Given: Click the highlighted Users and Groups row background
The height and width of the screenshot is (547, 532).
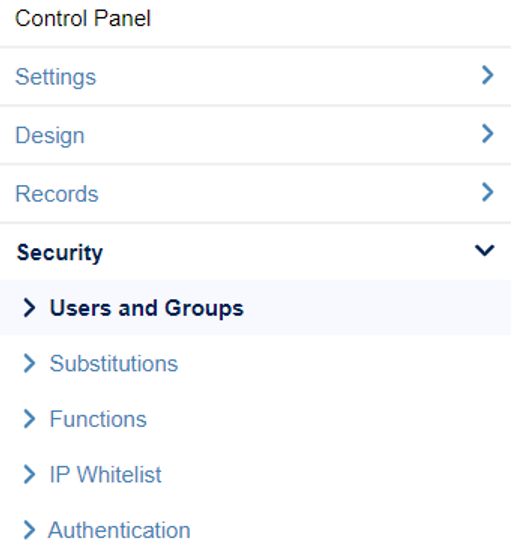Looking at the screenshot, I should pyautogui.click(x=255, y=307).
